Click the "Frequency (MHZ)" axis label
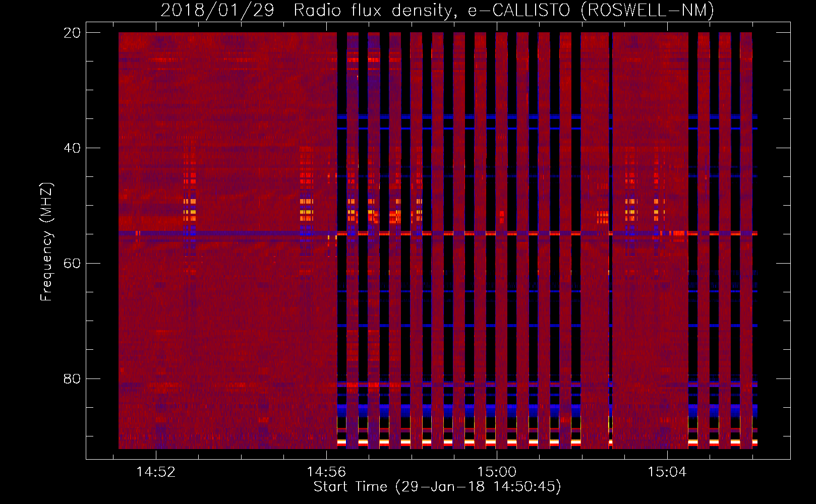816x504 pixels. tap(46, 242)
